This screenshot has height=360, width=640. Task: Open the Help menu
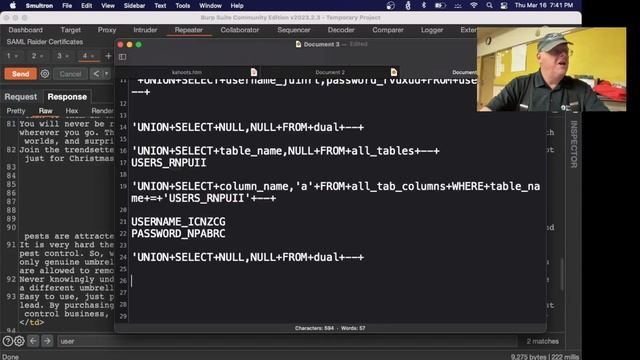237,6
